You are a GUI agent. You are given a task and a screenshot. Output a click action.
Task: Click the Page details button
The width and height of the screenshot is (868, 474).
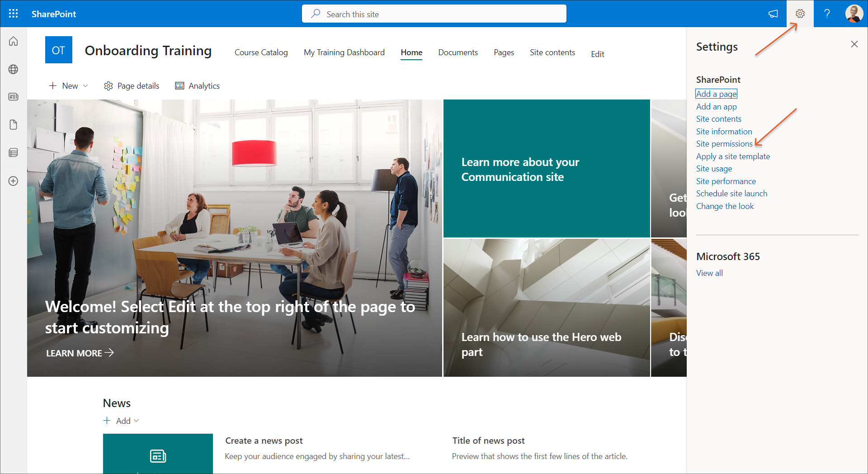click(132, 86)
